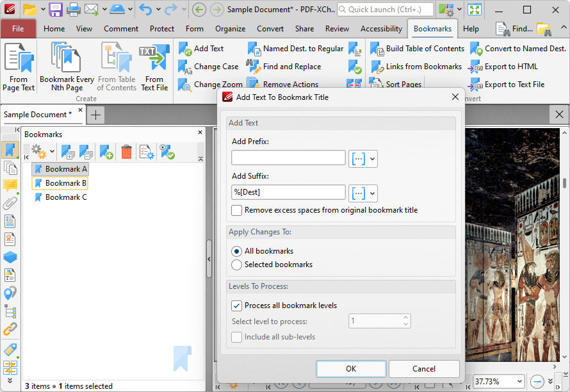Image resolution: width=570 pixels, height=392 pixels.
Task: Open macro dropdown beside Add Suffix
Action: [x=362, y=193]
